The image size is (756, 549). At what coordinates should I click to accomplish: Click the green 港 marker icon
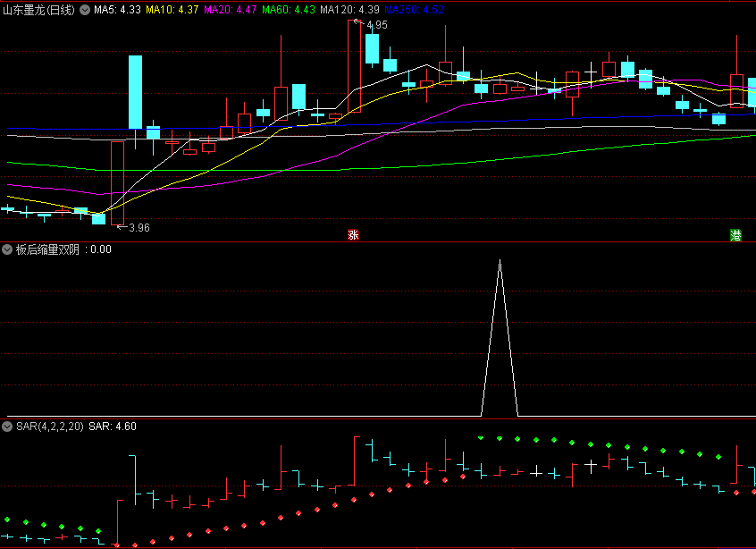coord(735,235)
